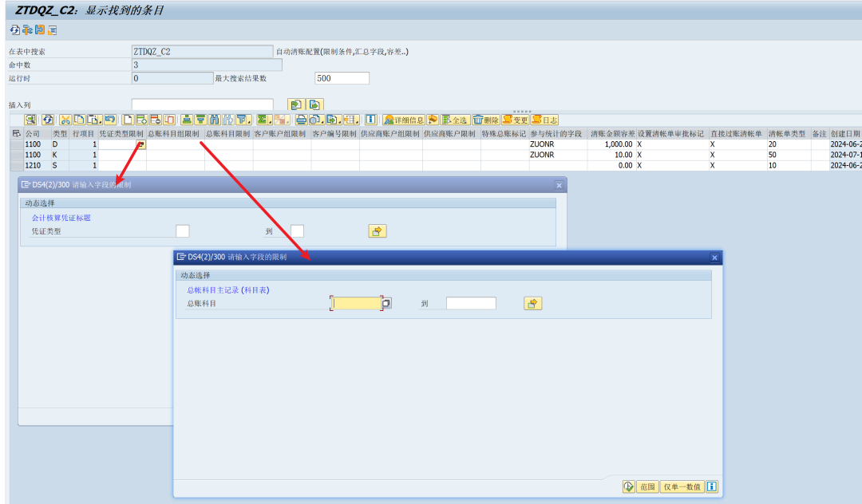862x504 pixels.
Task: Click the 凭证类型 到 field in back dialog
Action: coord(298,231)
